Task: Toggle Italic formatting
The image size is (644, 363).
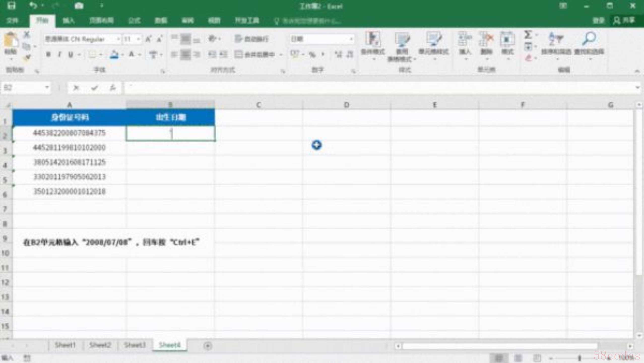Action: coord(59,54)
